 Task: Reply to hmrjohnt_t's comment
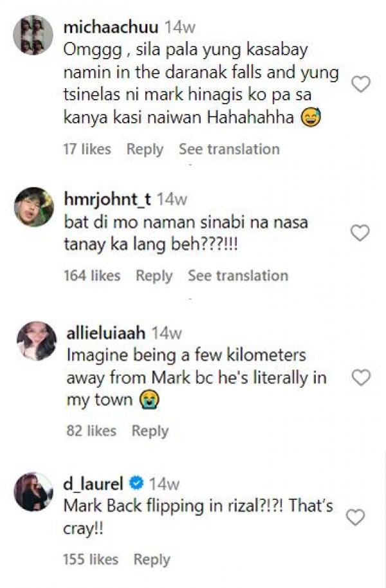tap(154, 275)
